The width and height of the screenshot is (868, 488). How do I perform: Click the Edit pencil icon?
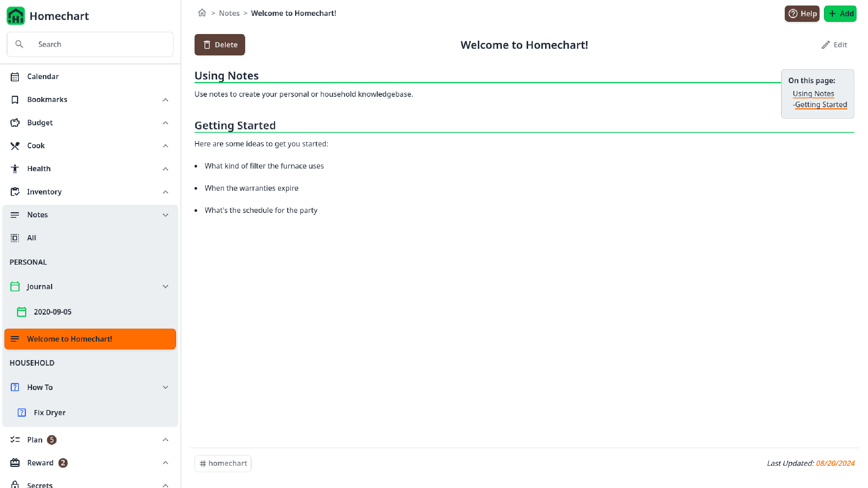(x=826, y=45)
